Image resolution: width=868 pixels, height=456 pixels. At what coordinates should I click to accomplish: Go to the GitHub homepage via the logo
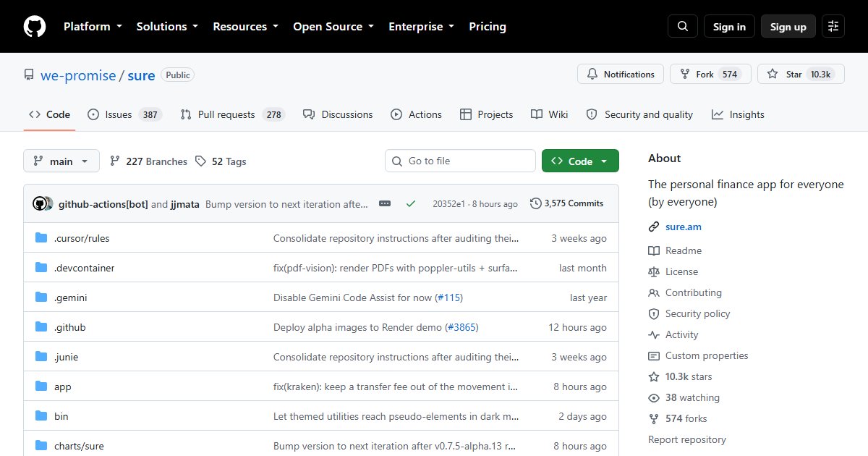35,27
